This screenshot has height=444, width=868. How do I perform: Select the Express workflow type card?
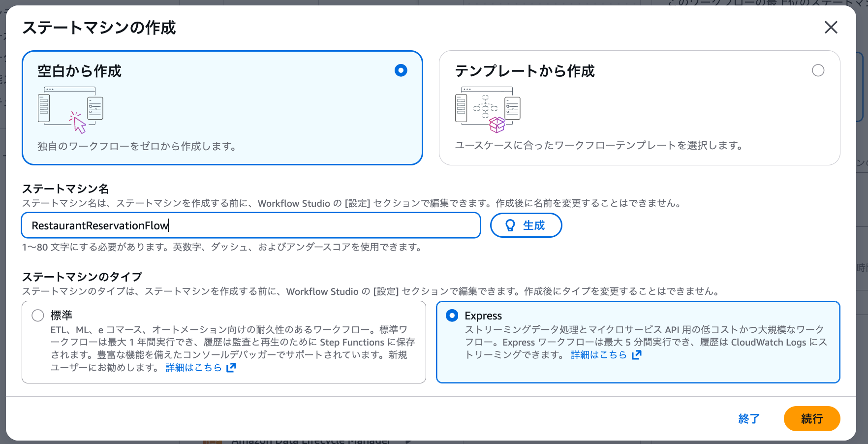click(x=639, y=342)
